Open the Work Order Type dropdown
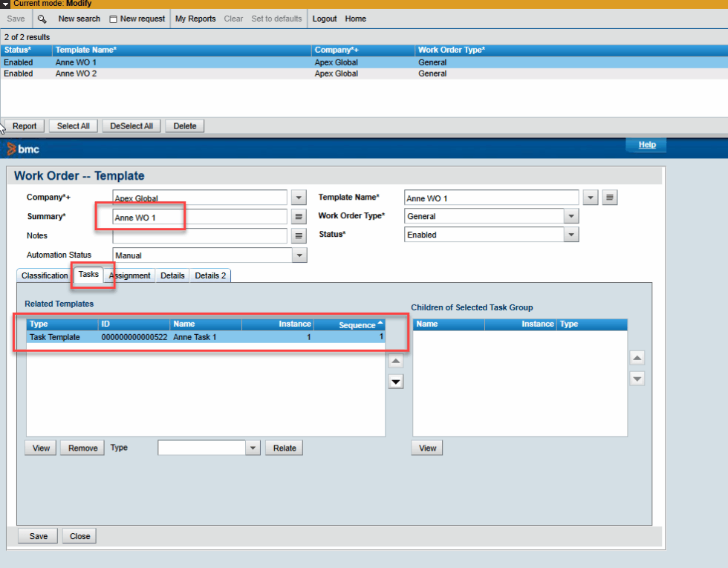This screenshot has width=728, height=568. pyautogui.click(x=571, y=215)
